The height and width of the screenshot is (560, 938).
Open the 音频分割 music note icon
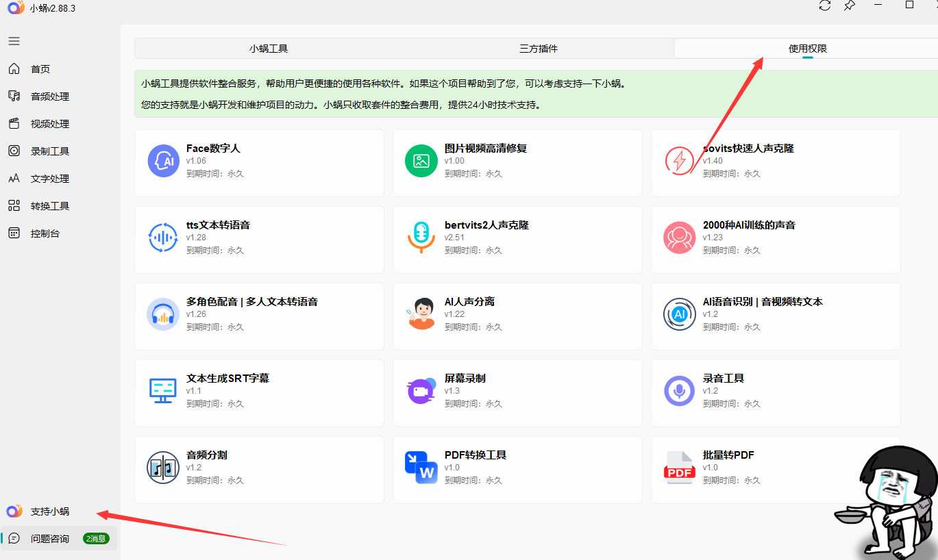pyautogui.click(x=163, y=468)
